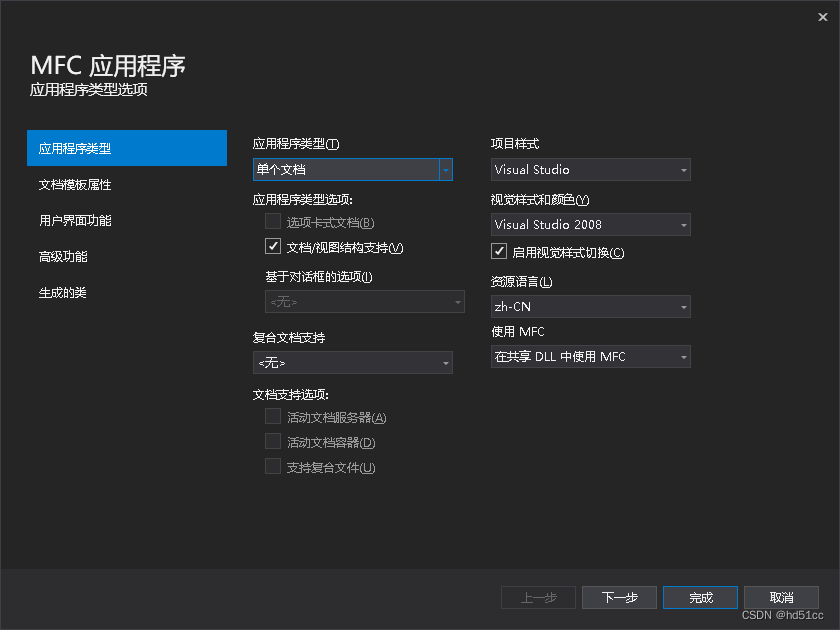
Task: Open the 使用 MFC dropdown
Action: pyautogui.click(x=590, y=356)
